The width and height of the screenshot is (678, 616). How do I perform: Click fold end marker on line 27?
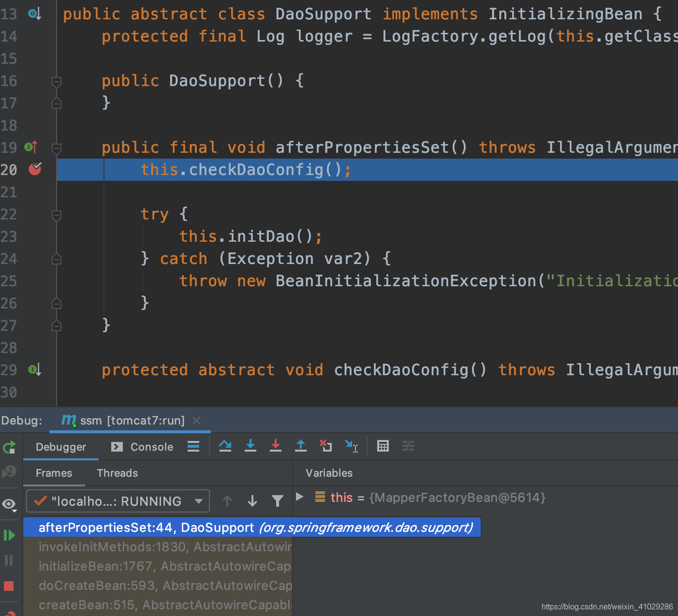pos(57,326)
